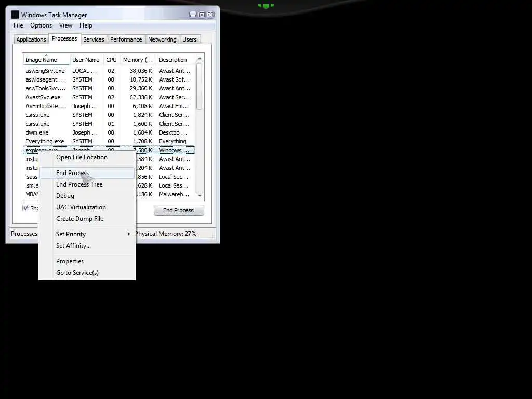
Task: Click the 62,336 K memory cell
Action: pyautogui.click(x=141, y=97)
